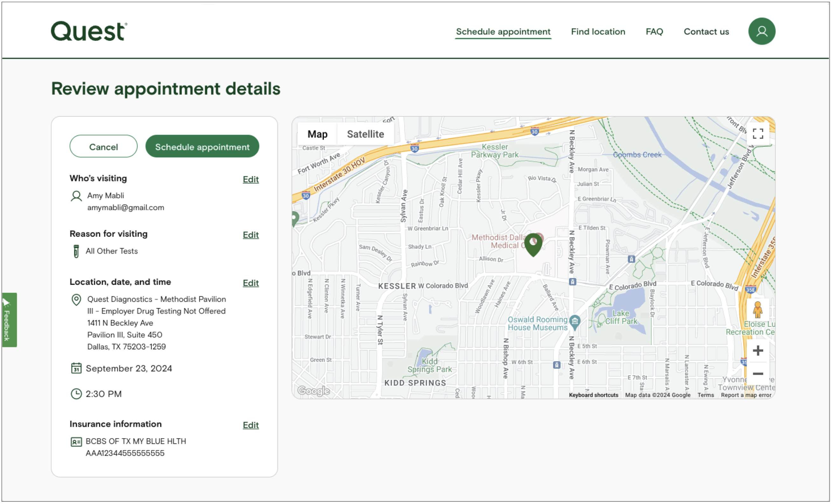
Task: Select the Street View pegman icon
Action: 758,309
